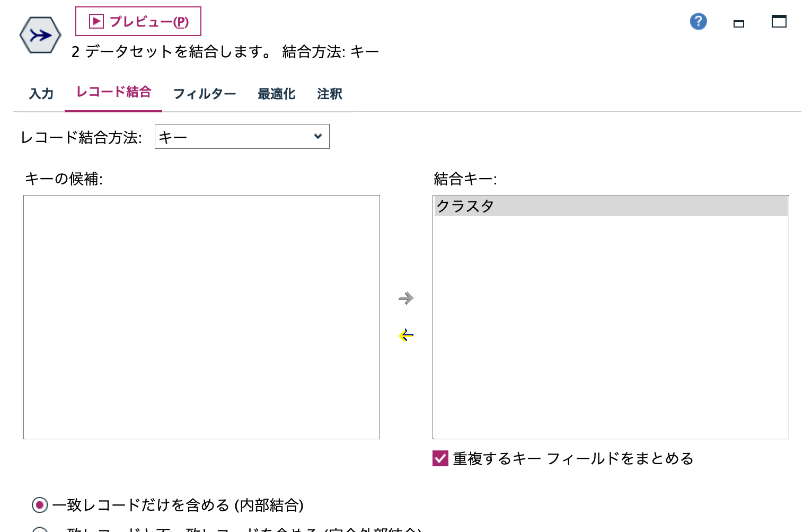
Task: Click the minimize dialog icon
Action: pyautogui.click(x=739, y=23)
